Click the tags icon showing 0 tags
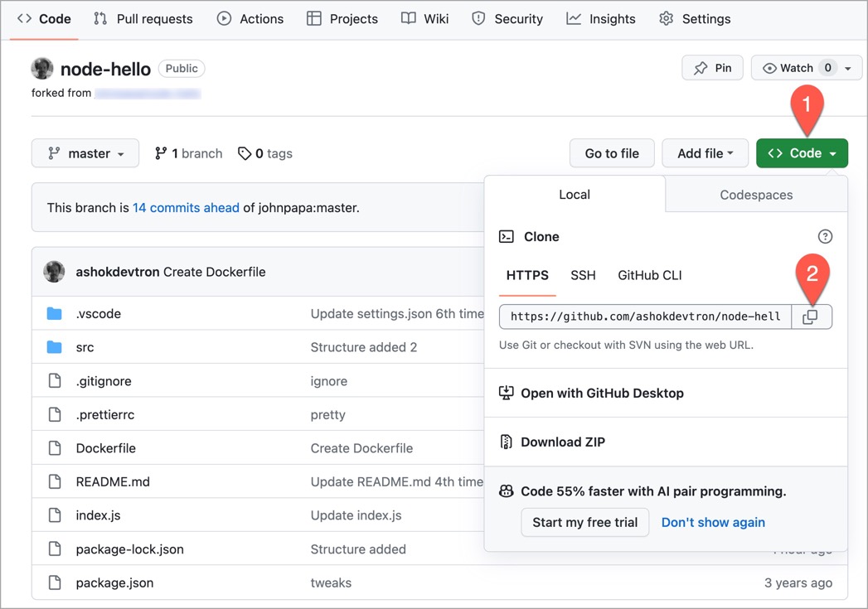This screenshot has height=609, width=868. click(245, 153)
